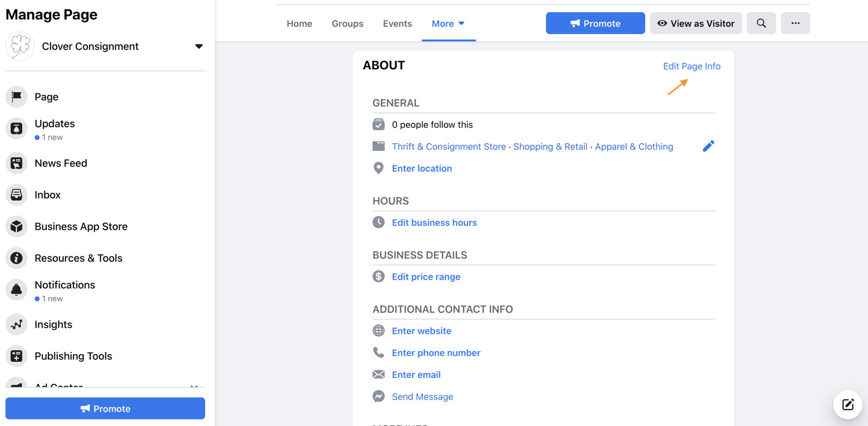Click the sidebar bottom Promote button
Viewport: 868px width, 426px height.
[x=105, y=409]
